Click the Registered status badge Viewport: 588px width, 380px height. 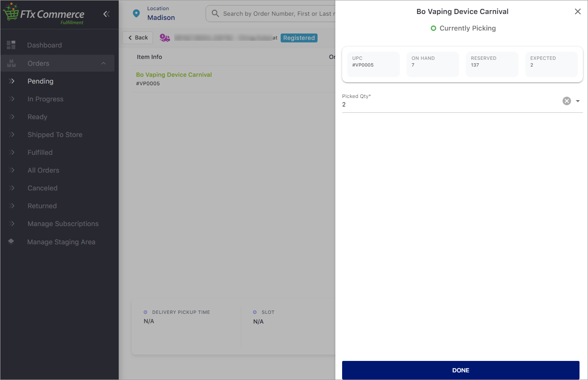click(299, 38)
